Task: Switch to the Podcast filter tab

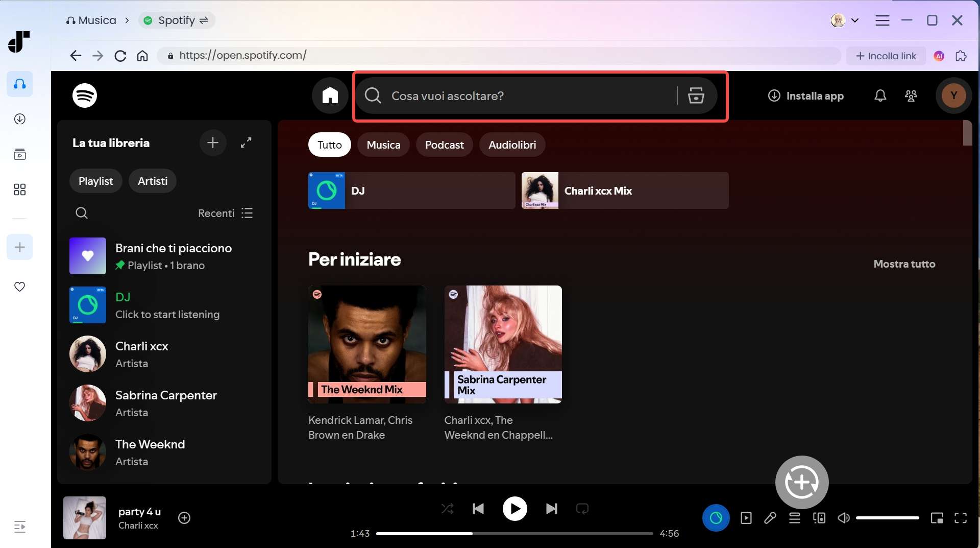Action: point(444,145)
